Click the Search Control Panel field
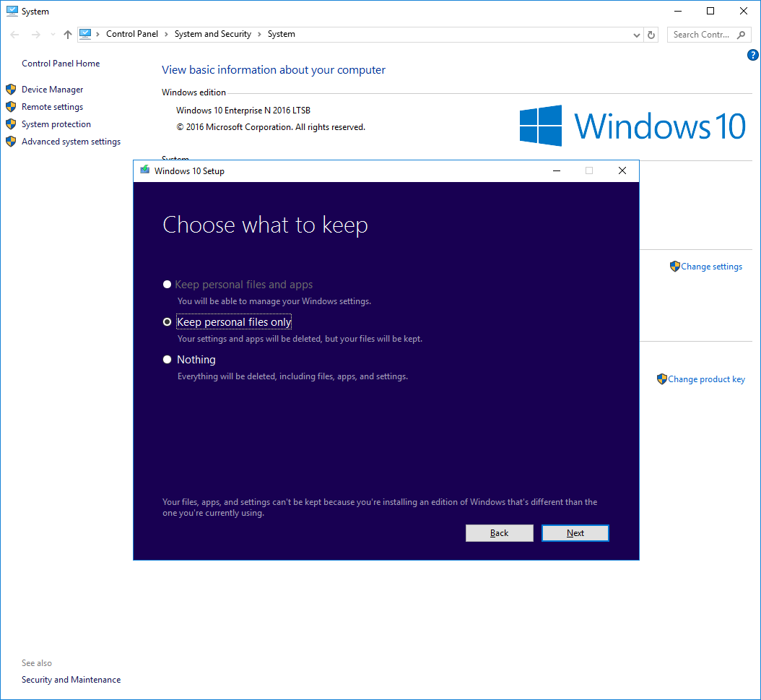761x700 pixels. (709, 35)
